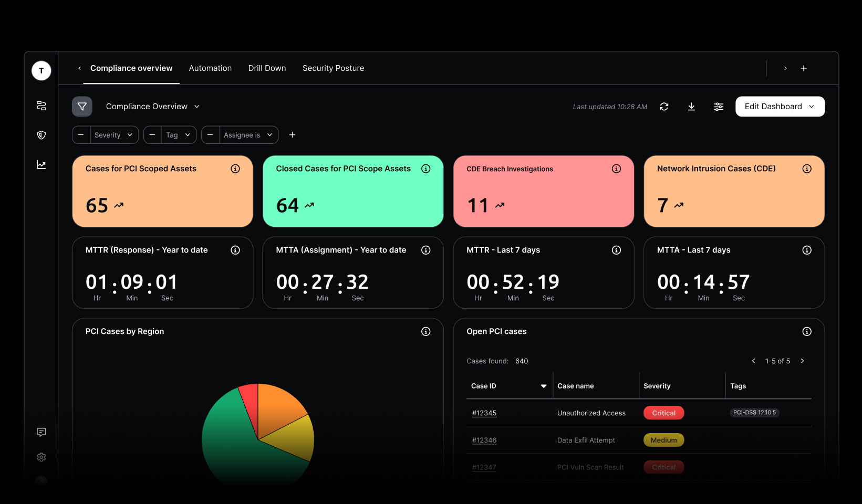862x504 pixels.
Task: Open the chat feedback icon in sidebar
Action: click(x=41, y=432)
